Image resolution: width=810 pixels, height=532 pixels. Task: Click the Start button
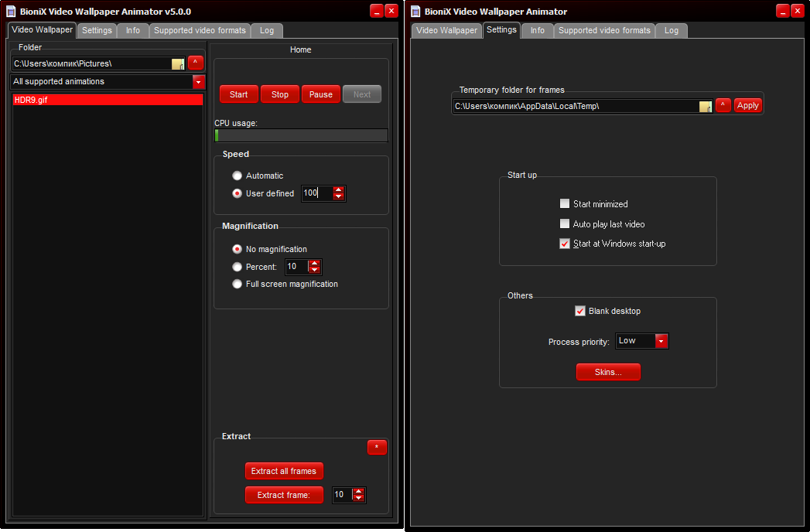point(238,94)
